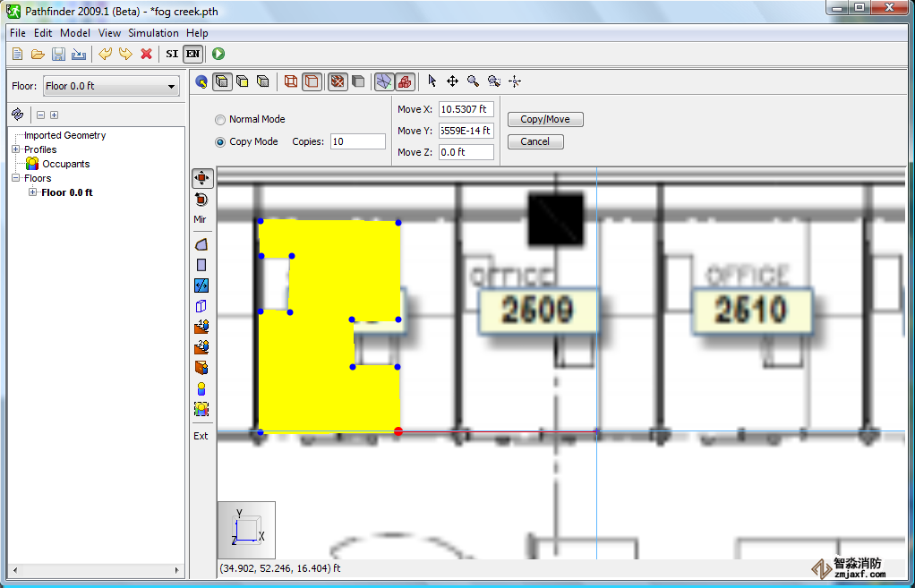Collapse the Floors tree node

click(x=16, y=178)
